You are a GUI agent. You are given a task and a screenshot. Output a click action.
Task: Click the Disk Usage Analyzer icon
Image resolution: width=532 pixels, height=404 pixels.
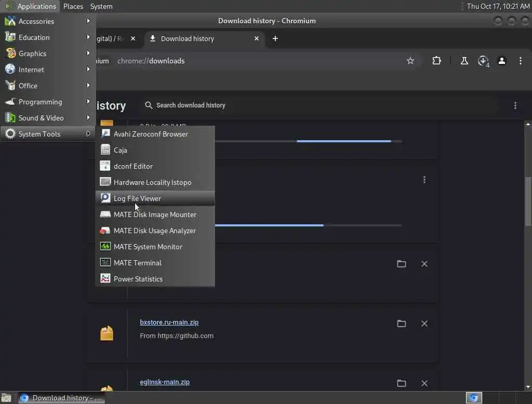105,231
